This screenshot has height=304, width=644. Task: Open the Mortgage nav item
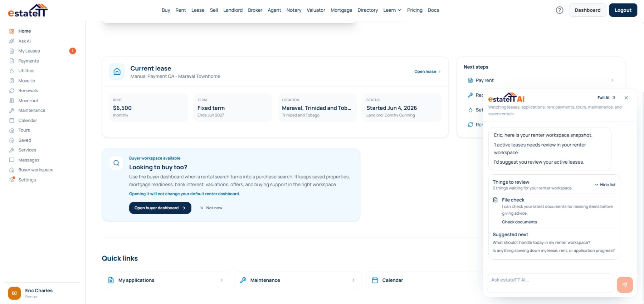pyautogui.click(x=341, y=10)
